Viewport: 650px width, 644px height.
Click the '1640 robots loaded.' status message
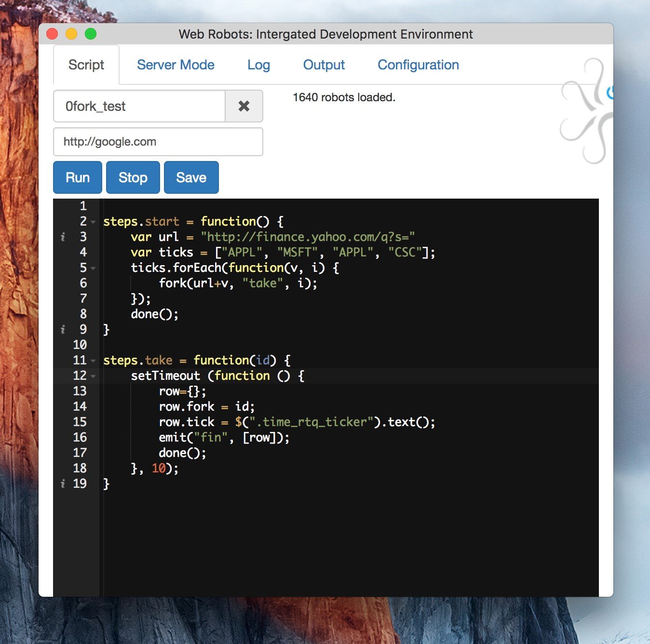(344, 97)
